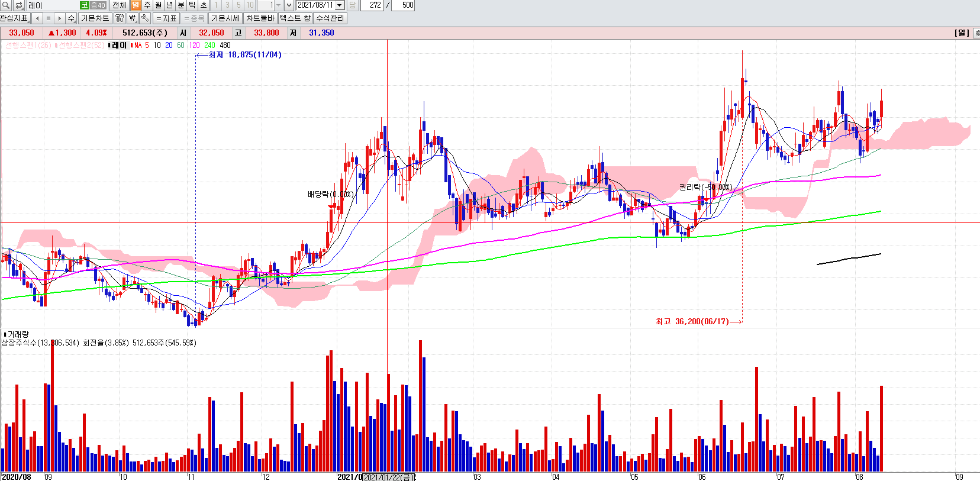980x481 pixels.
Task: Click the 증40 margin badge
Action: (x=98, y=5)
